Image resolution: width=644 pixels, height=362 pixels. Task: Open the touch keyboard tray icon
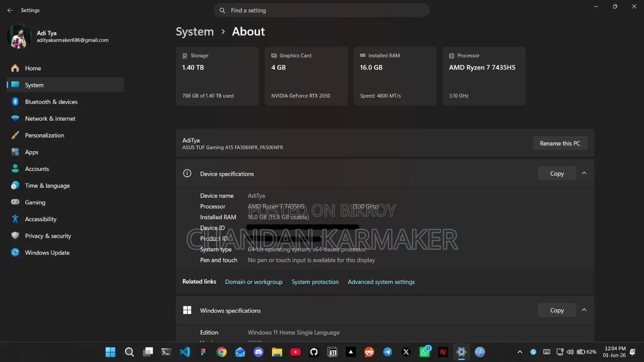[547, 352]
